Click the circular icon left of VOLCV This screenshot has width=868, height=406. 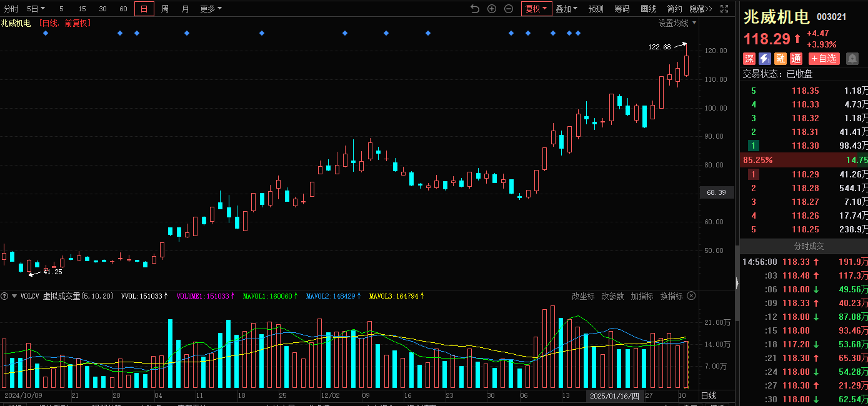(x=5, y=296)
